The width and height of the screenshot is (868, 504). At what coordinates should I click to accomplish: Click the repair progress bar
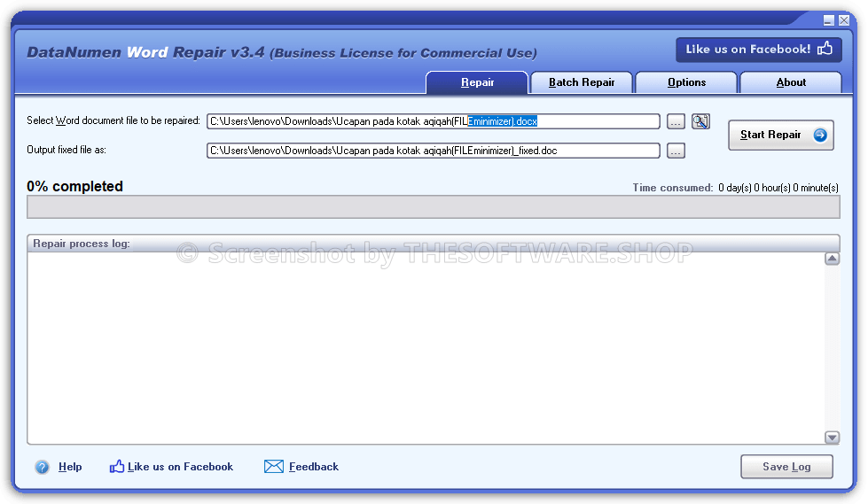tap(433, 207)
